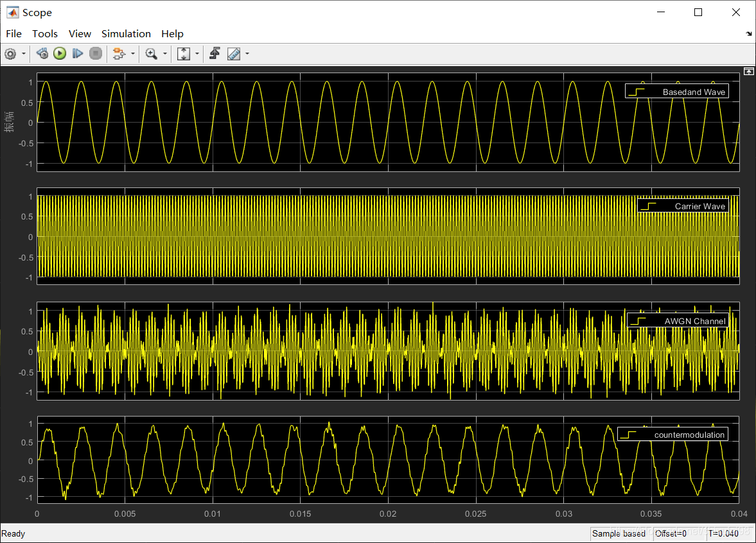Viewport: 756px width, 543px height.
Task: Click the Carrier Wave legend entry
Action: tap(683, 206)
